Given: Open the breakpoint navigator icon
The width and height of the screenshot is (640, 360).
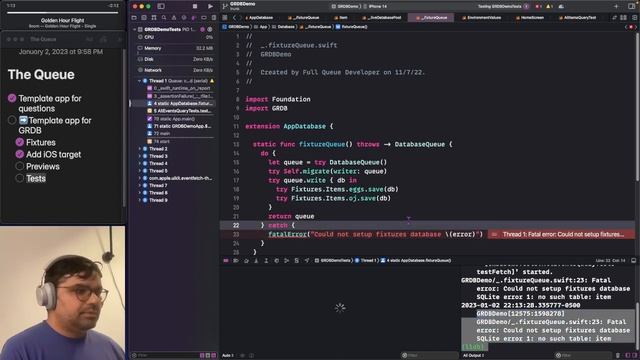Looking at the screenshot, I should [204, 18].
